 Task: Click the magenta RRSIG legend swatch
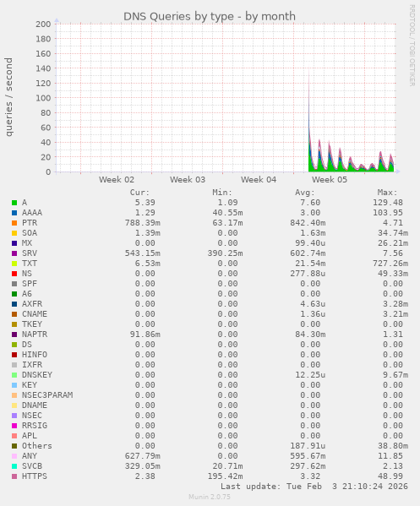14,426
